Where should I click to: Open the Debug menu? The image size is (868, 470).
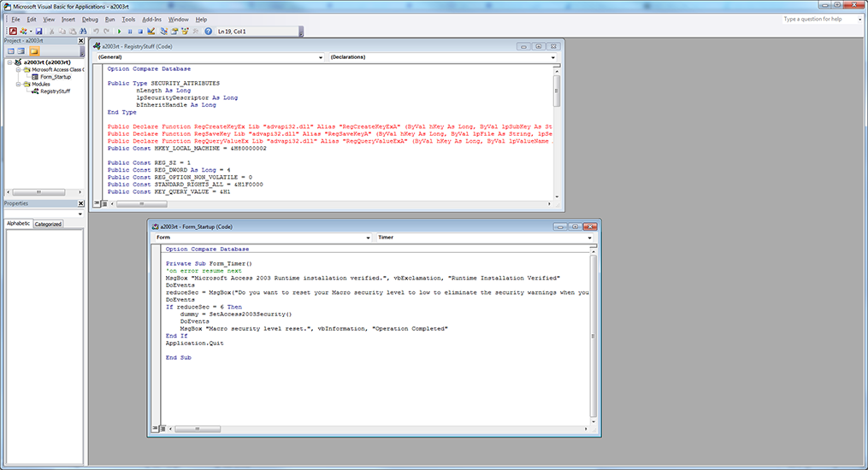[90, 20]
